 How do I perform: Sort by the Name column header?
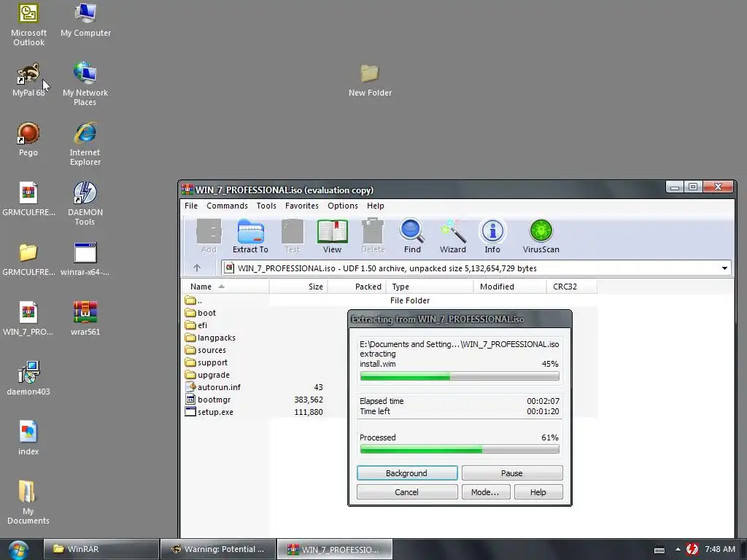(x=225, y=286)
